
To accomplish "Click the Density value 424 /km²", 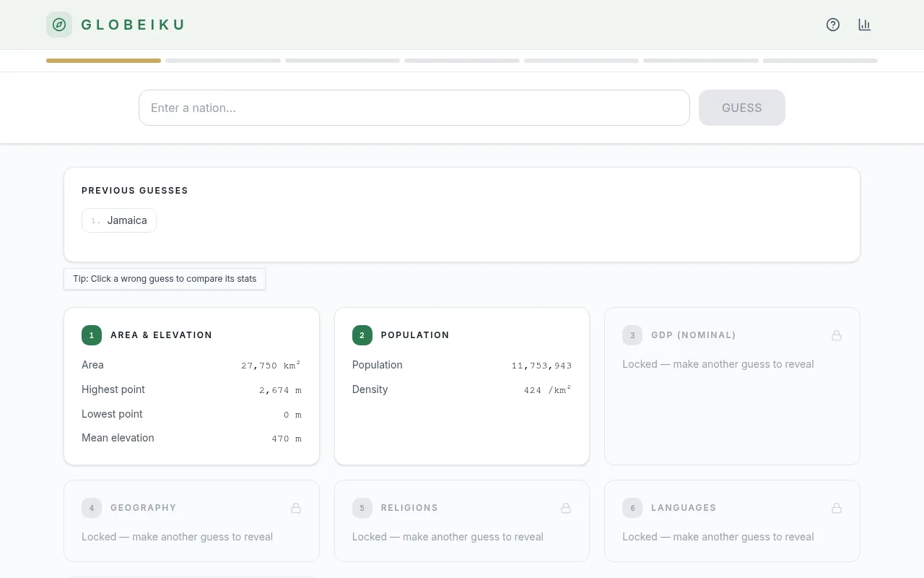I will click(548, 390).
